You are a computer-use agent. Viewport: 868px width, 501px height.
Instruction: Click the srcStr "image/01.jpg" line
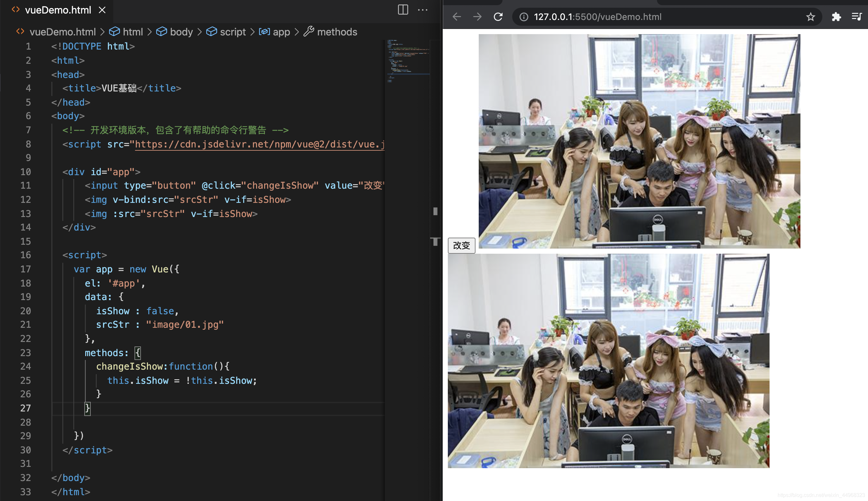click(160, 325)
